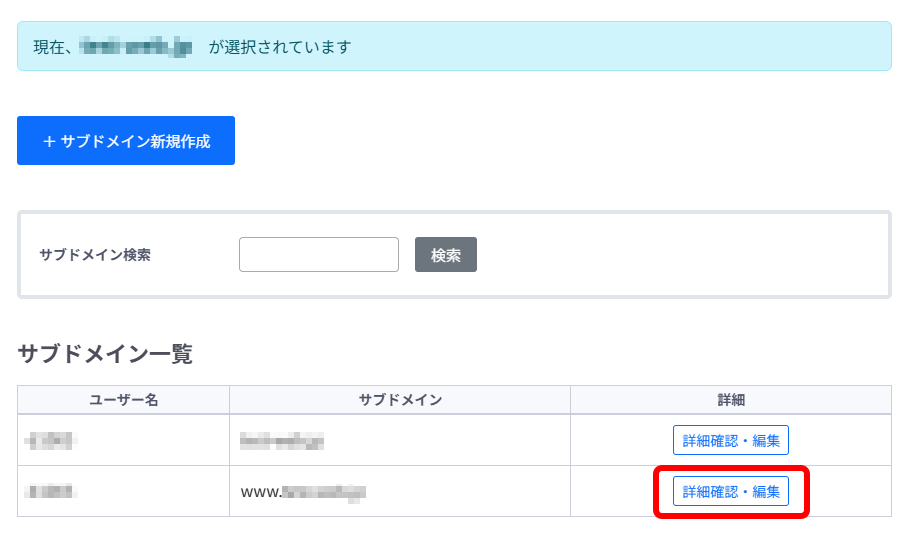
Task: Click the 現在、 text in the banner
Action: [x=53, y=47]
